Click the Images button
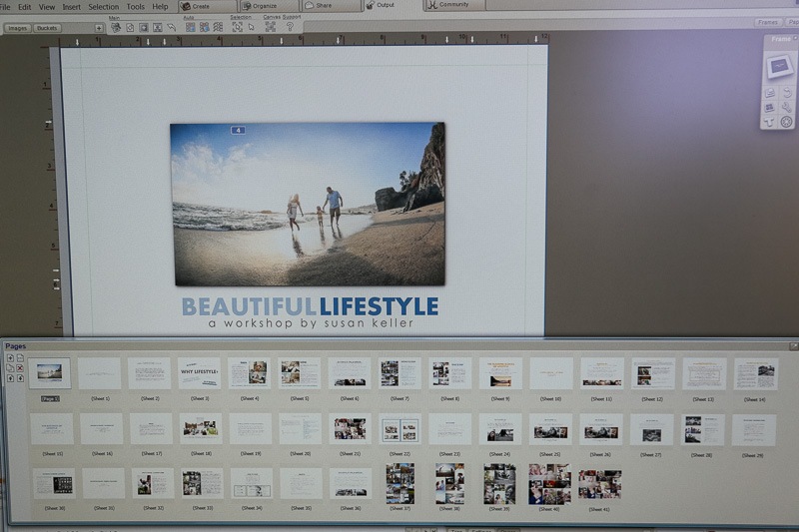Image resolution: width=799 pixels, height=532 pixels. pyautogui.click(x=18, y=28)
